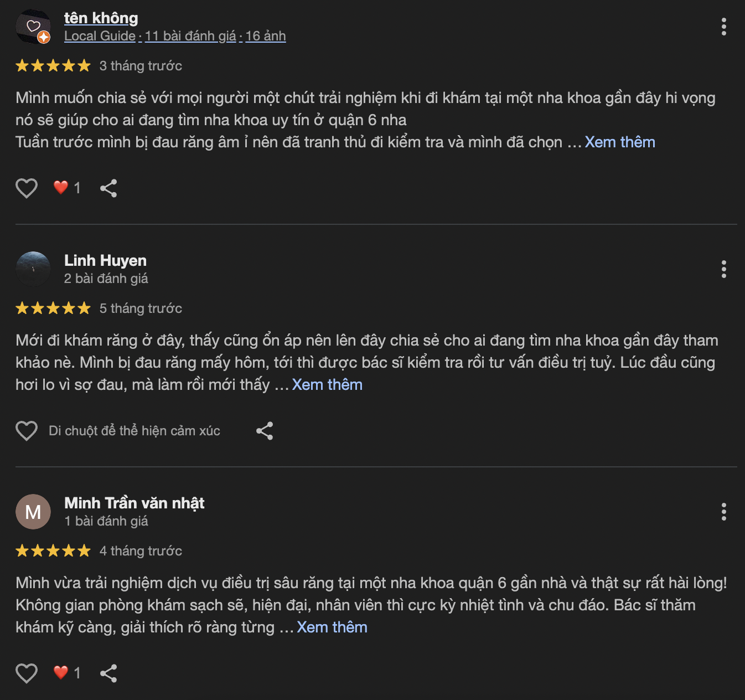Screen dimensions: 745x700
Task: Like Minh Trần văn nhật's review
Action: [26, 673]
